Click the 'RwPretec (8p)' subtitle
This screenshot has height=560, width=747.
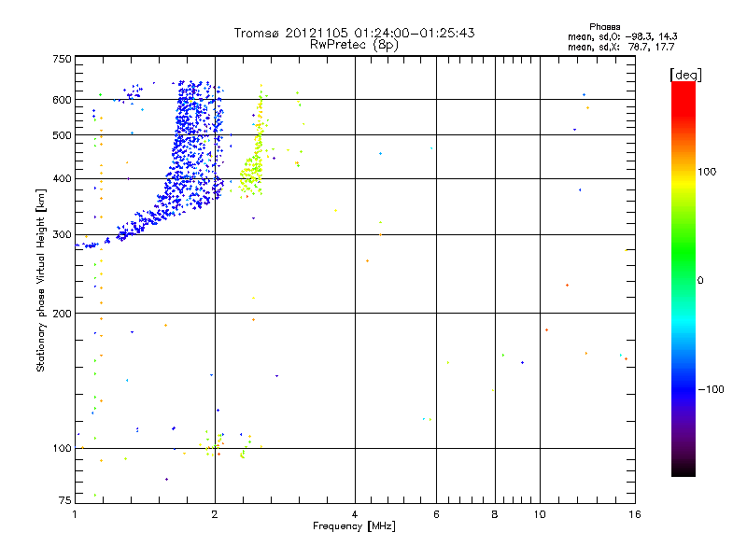coord(354,45)
